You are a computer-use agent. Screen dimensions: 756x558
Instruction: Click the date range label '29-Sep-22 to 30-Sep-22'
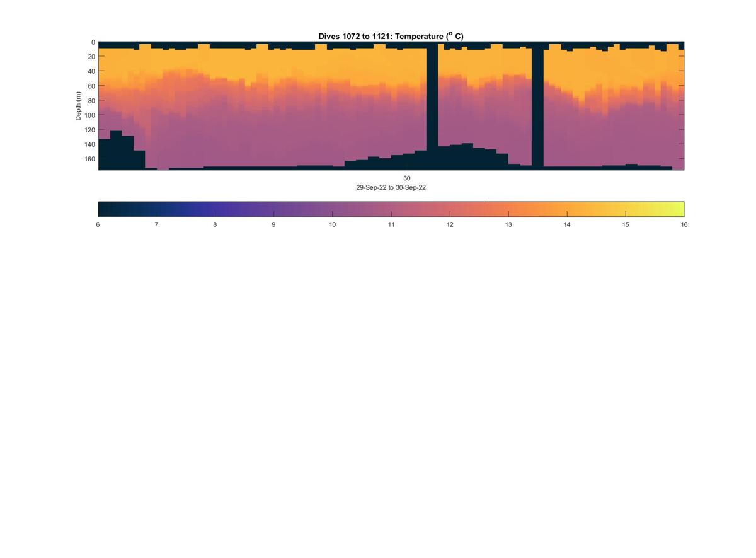[391, 188]
